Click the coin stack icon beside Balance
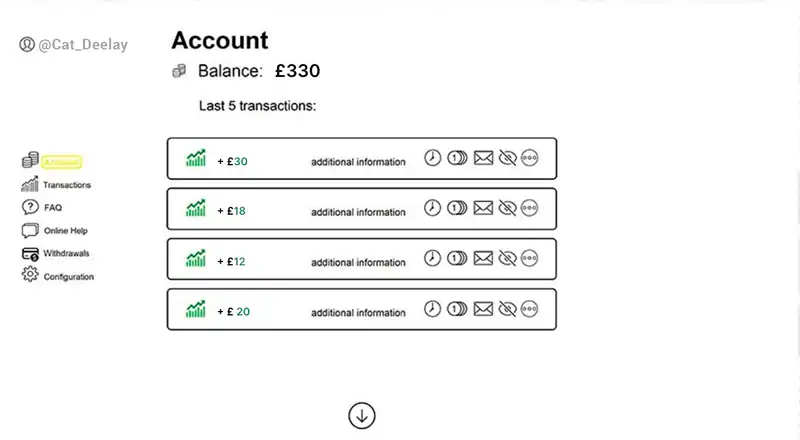The image size is (800, 440). pyautogui.click(x=179, y=71)
